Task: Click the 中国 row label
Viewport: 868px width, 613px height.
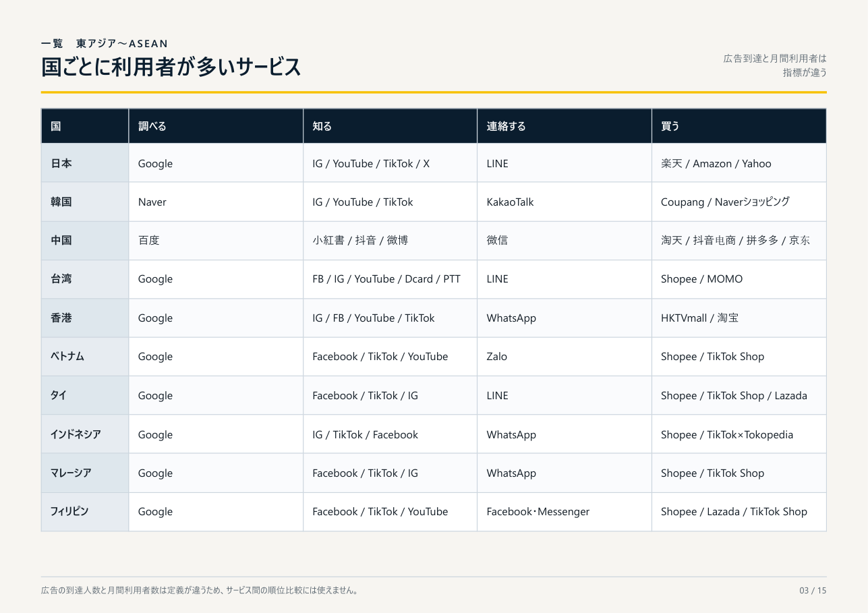Action: (x=85, y=241)
